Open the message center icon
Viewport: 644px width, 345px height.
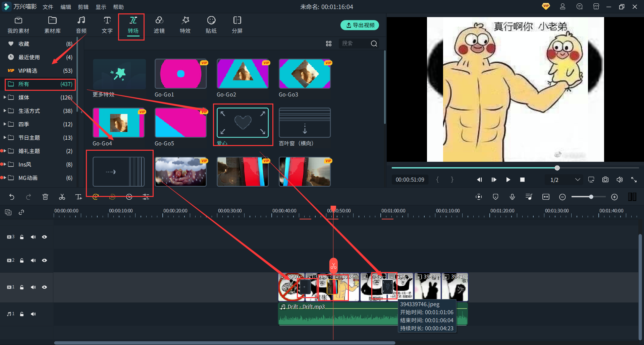point(579,6)
